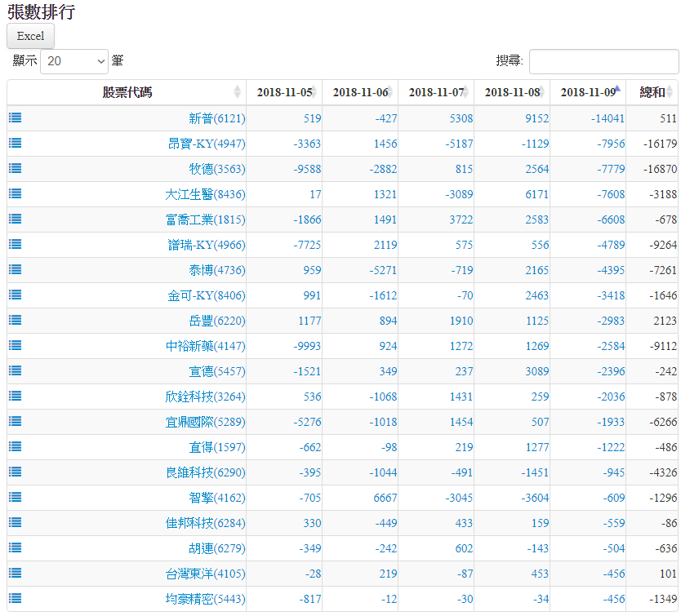Screen dimensions: 681x616
Task: Open the list icon beside 智擎(4162)
Action: [16, 497]
